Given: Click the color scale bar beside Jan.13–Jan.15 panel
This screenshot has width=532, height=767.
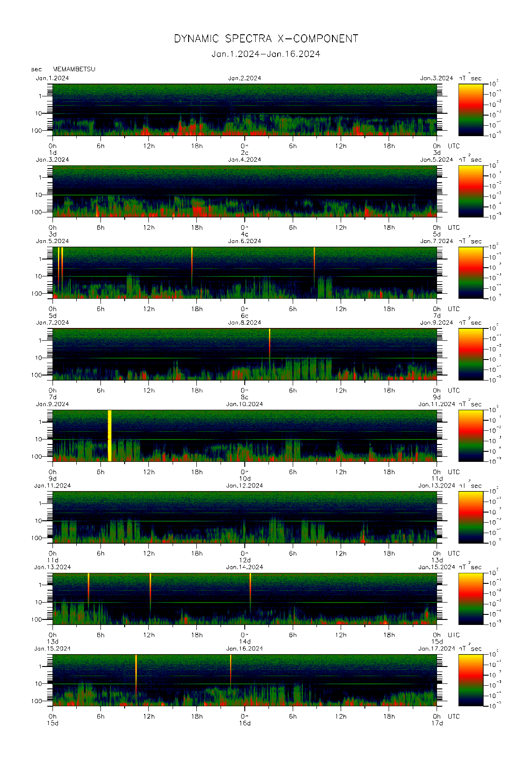Looking at the screenshot, I should [x=471, y=598].
